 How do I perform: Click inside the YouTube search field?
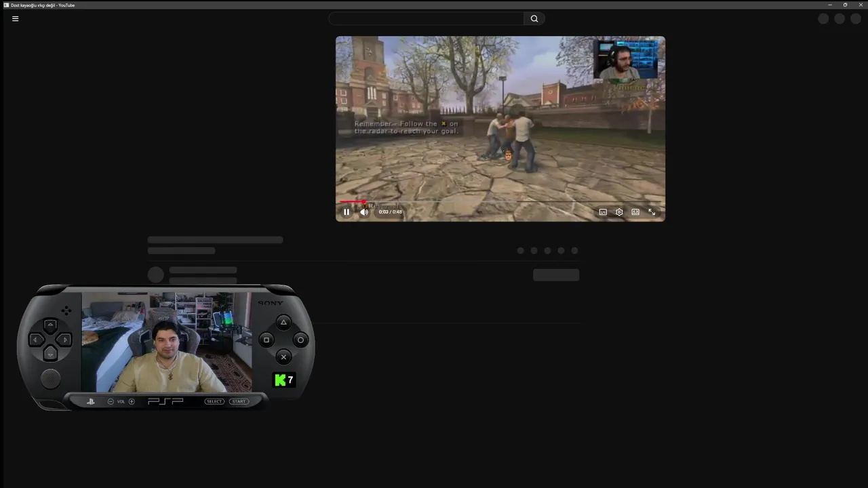pyautogui.click(x=426, y=19)
